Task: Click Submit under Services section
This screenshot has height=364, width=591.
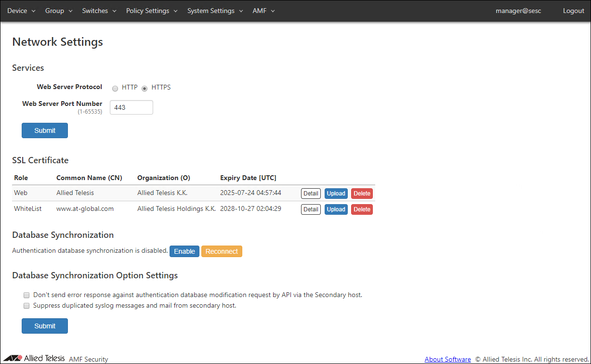Action: pyautogui.click(x=45, y=130)
